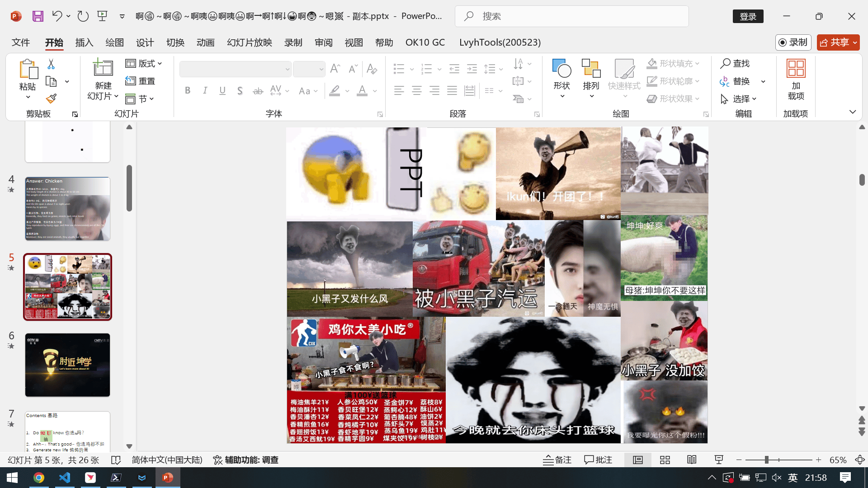Viewport: 868px width, 488px height.
Task: Click the slide sorter view icon
Action: (665, 460)
